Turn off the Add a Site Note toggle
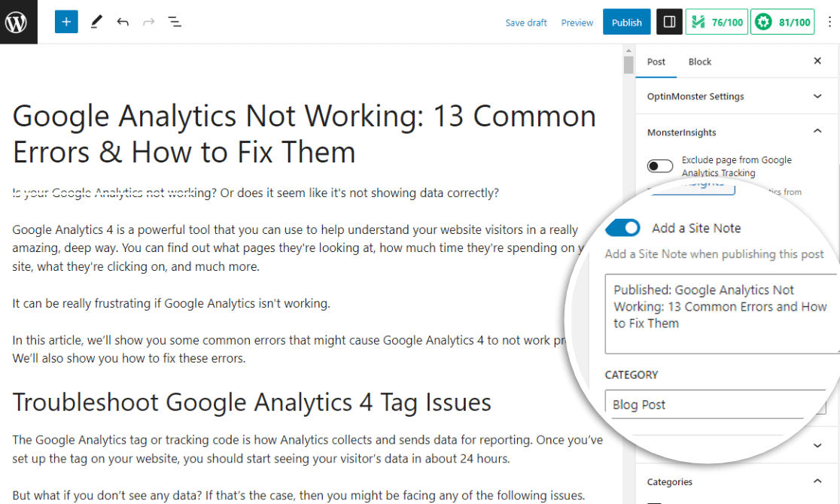The image size is (840, 504). (623, 228)
